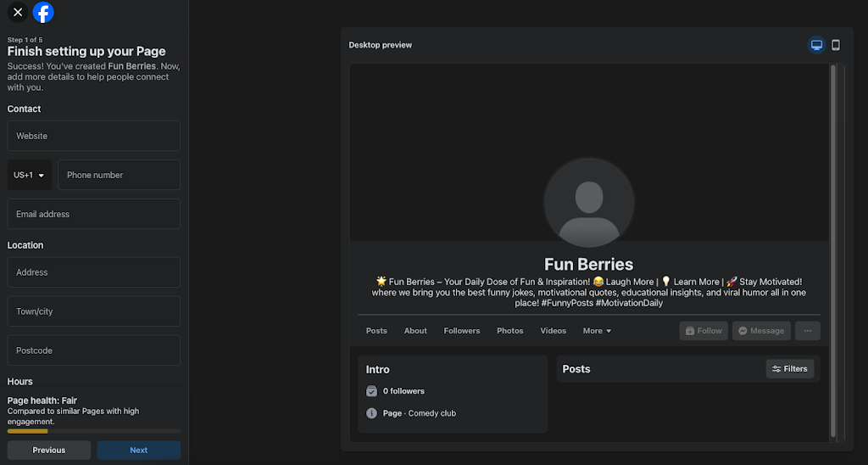
Task: Click the 'Comedy club' category text
Action: tap(432, 413)
